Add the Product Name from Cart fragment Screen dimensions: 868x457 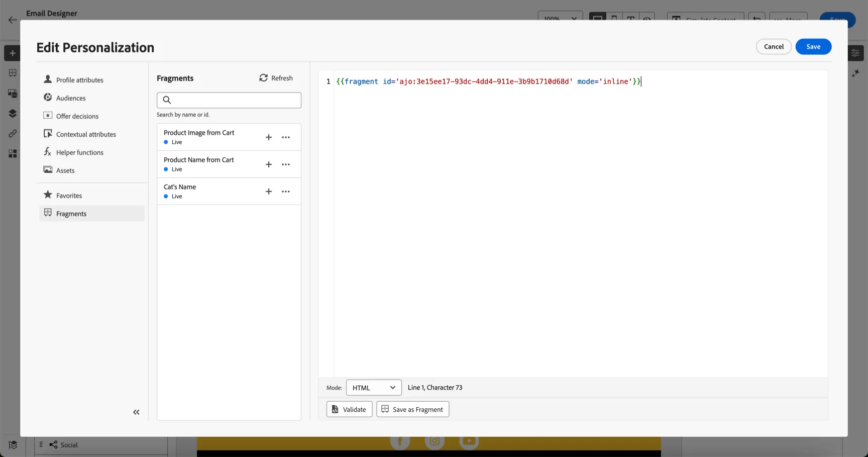click(x=269, y=164)
